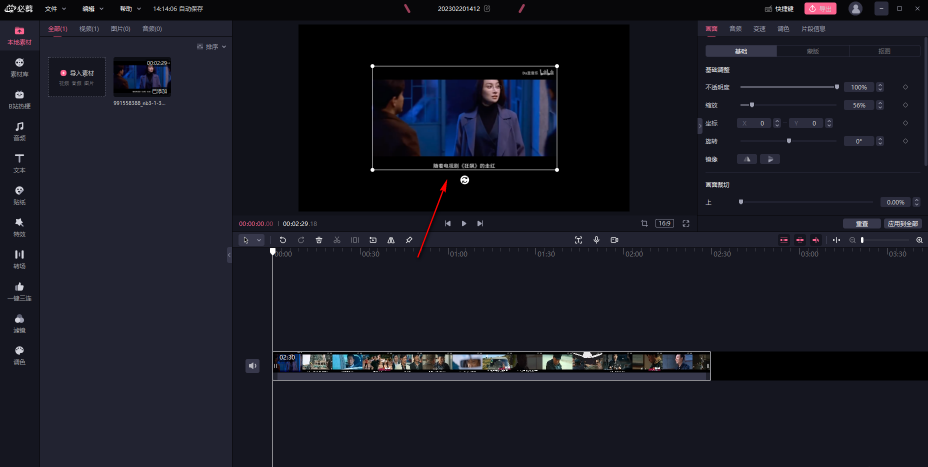
Task: Click the horizontal mirror flip icon
Action: point(746,159)
